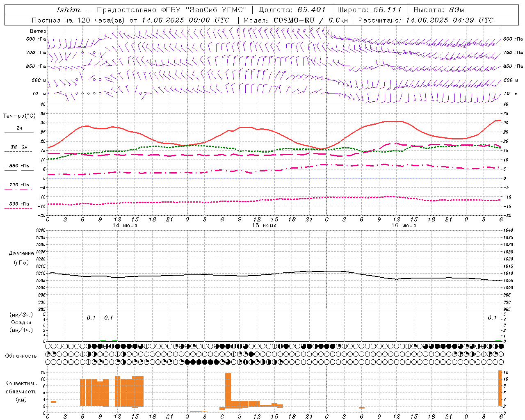Screen dimensions: 525x420
Task: Click the "Долгота: 69.401" longitude value
Action: click(x=292, y=10)
